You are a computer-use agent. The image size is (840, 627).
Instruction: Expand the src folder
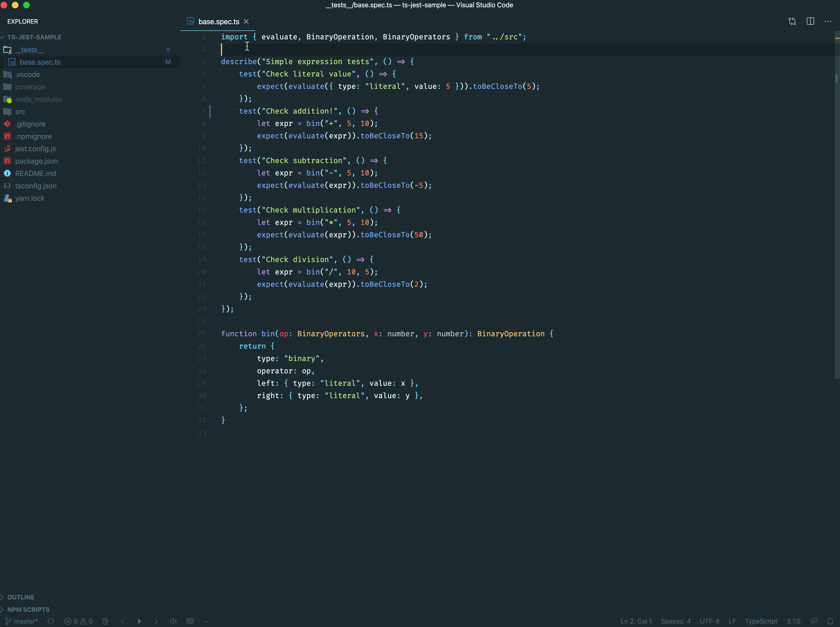tap(20, 112)
